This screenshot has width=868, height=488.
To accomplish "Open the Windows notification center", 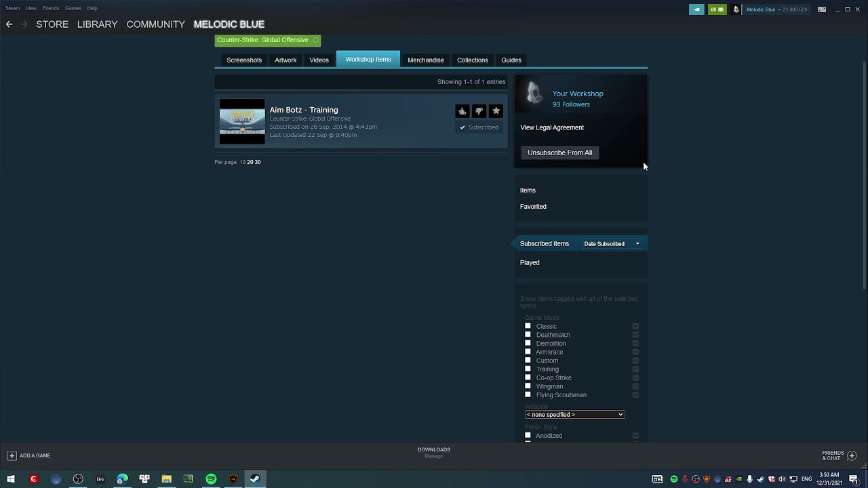I will click(x=854, y=479).
